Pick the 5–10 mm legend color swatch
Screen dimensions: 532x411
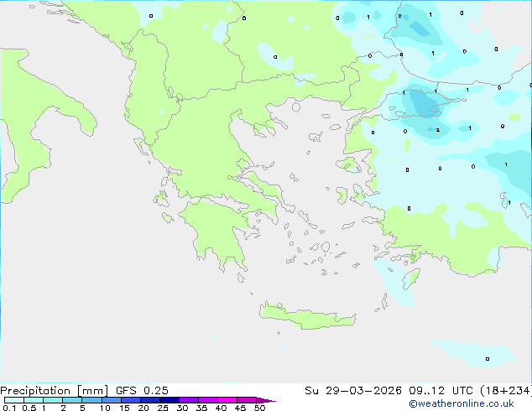click(91, 400)
